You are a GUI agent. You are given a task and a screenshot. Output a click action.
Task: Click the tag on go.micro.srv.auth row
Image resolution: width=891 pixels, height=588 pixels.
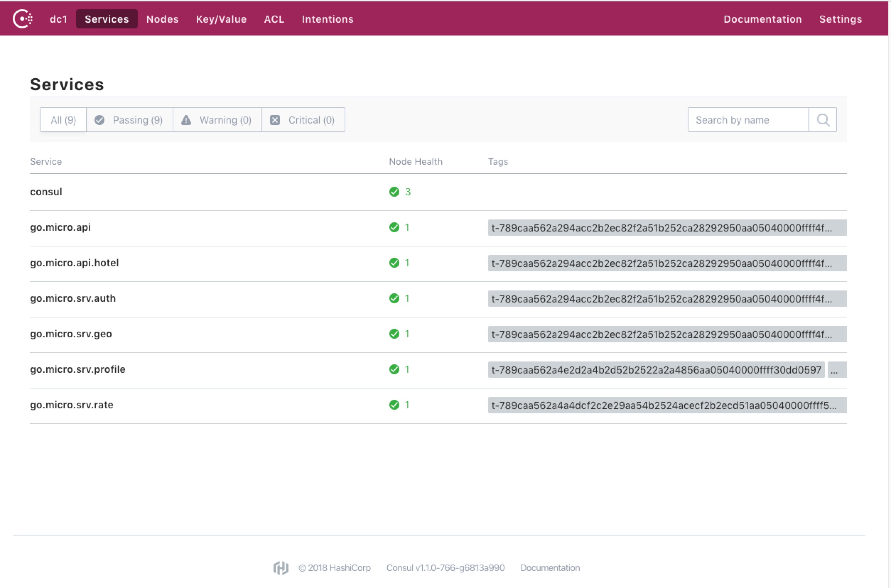[668, 299]
